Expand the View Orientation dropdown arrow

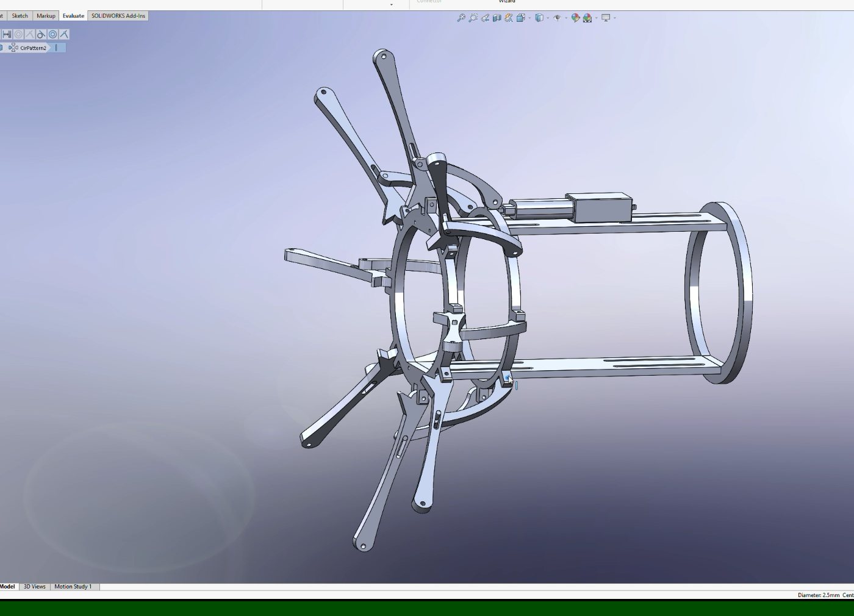click(529, 18)
